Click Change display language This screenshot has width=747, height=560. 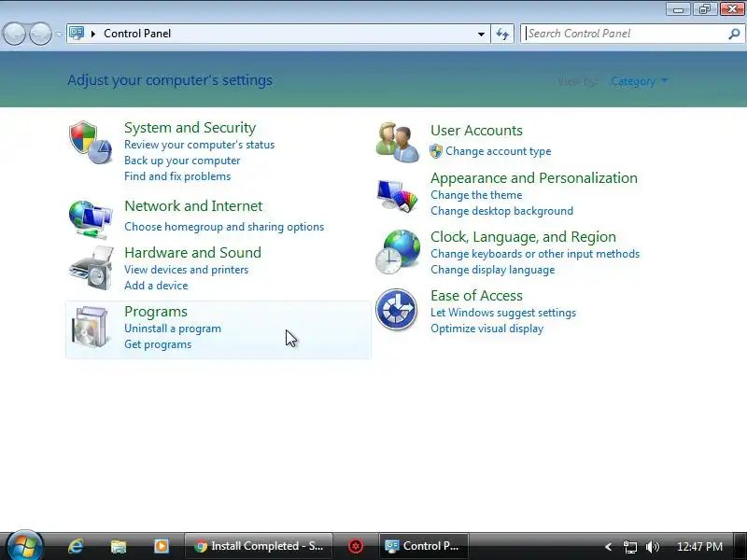pos(493,270)
